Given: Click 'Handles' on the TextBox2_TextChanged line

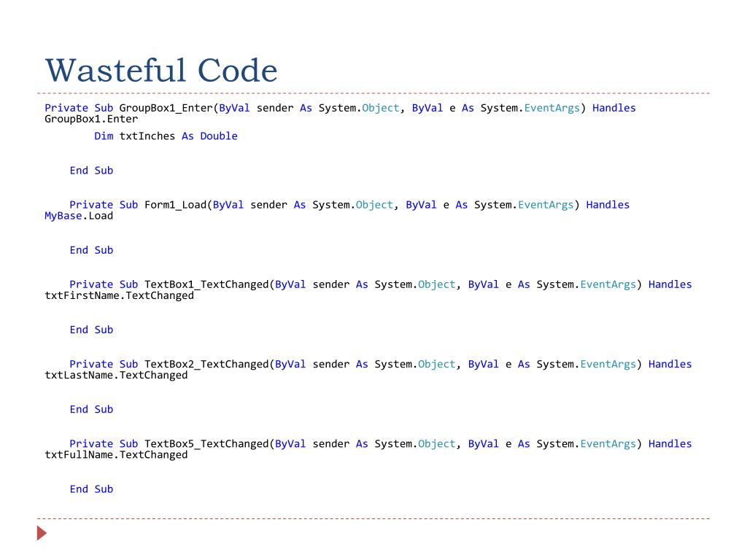Looking at the screenshot, I should (x=670, y=364).
